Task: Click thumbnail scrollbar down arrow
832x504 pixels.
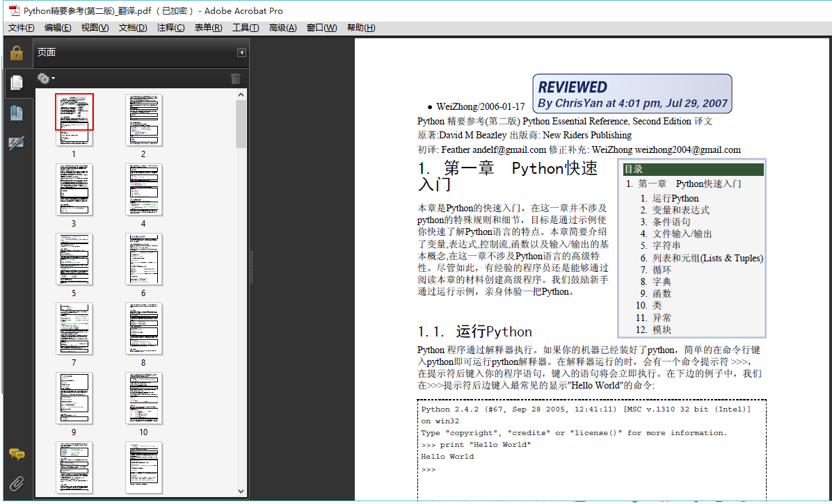Action: (241, 491)
